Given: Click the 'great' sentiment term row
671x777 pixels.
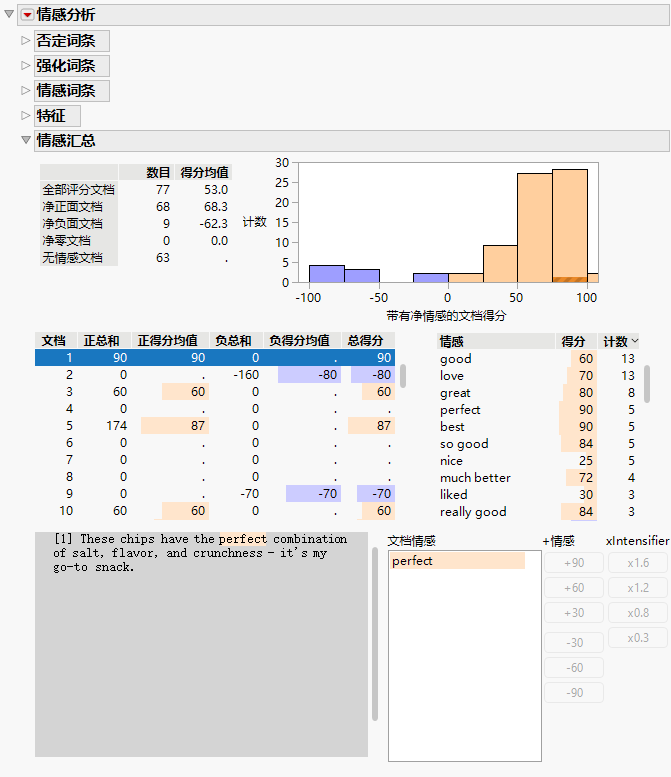Looking at the screenshot, I should point(538,392).
